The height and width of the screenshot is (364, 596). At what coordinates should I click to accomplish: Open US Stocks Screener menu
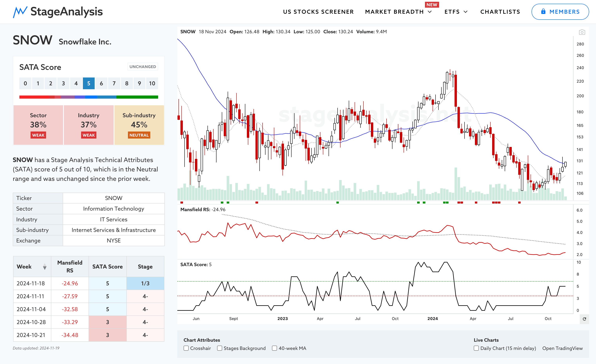click(x=318, y=12)
